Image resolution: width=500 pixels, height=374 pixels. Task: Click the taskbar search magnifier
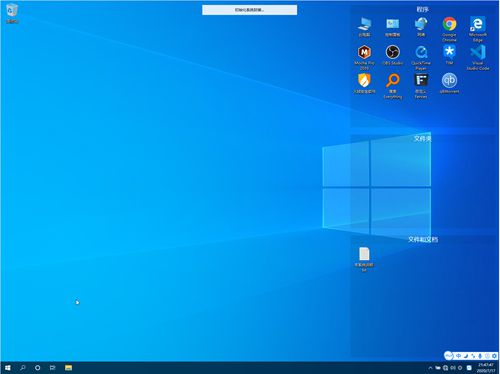point(23,368)
